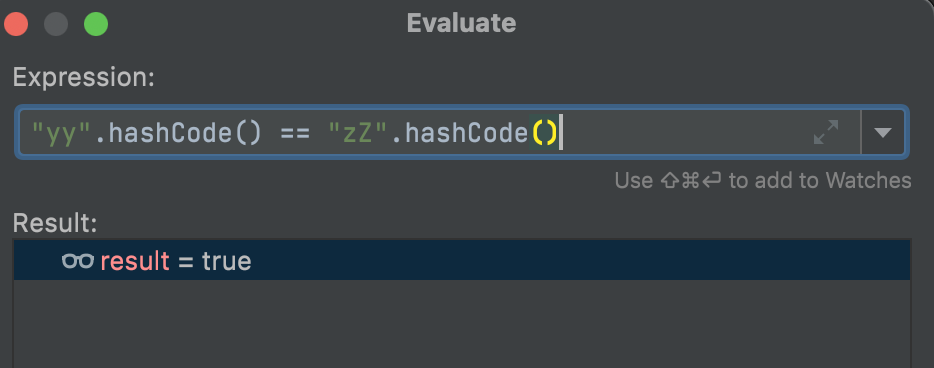Screen dimensions: 934x368
Task: Click the Result: label
Action: click(55, 223)
